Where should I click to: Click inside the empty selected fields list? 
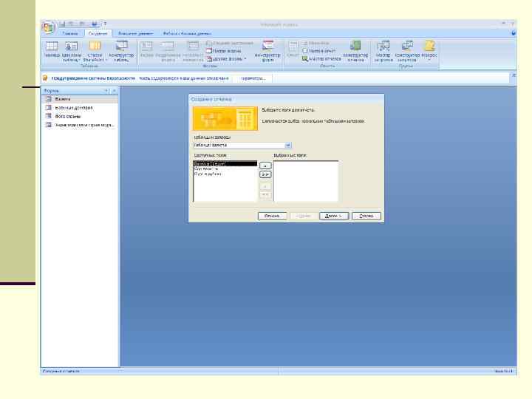point(306,181)
